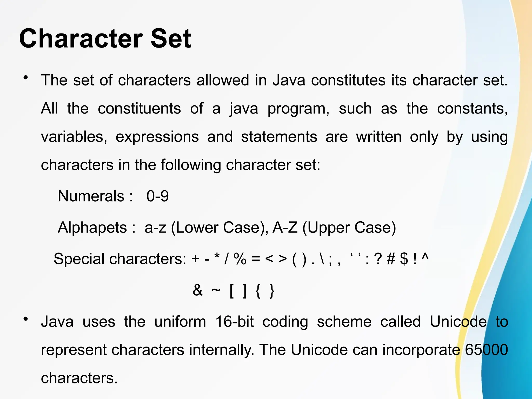The width and height of the screenshot is (532, 399).
Task: Click the ampersand symbol on second row
Action: click(197, 290)
